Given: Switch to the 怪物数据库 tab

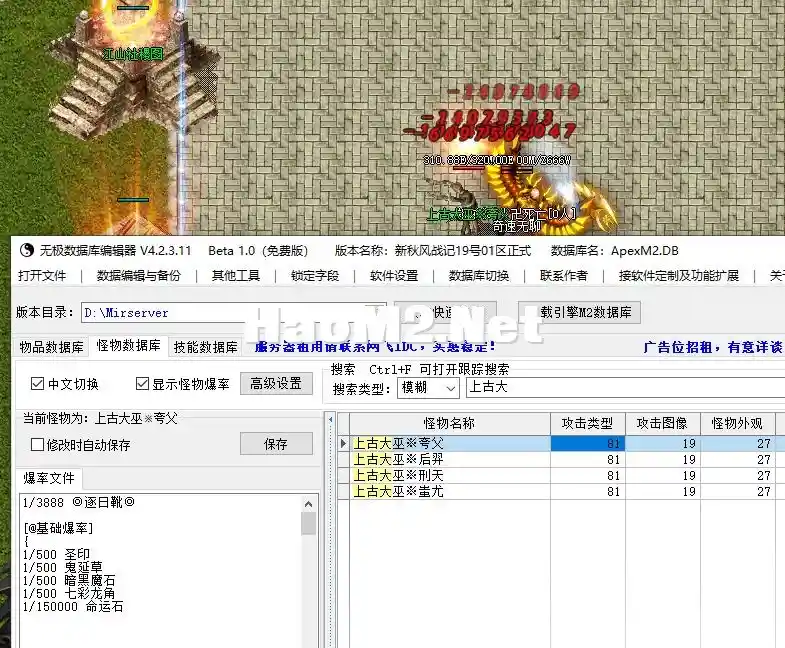Looking at the screenshot, I should 129,346.
